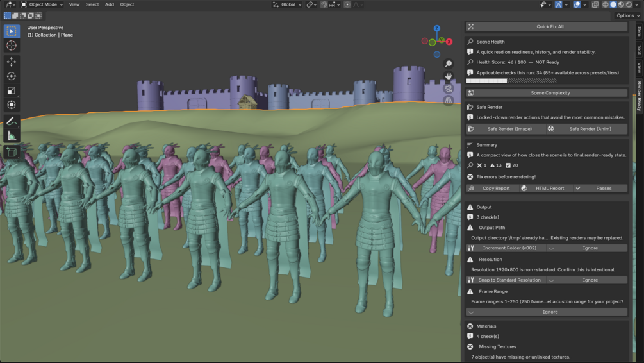Activate the 3D Cursor tool
The image size is (644, 363).
click(x=11, y=46)
